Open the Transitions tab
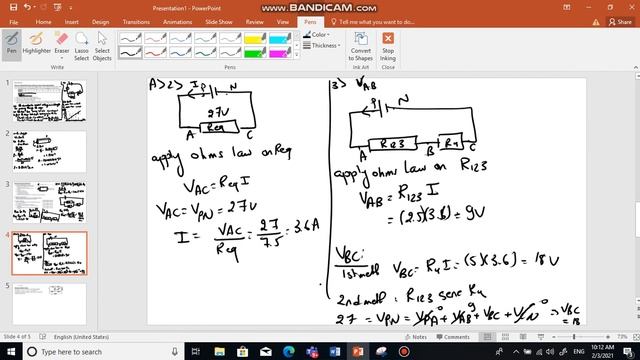Viewport: 640px width, 360px height. tap(136, 22)
